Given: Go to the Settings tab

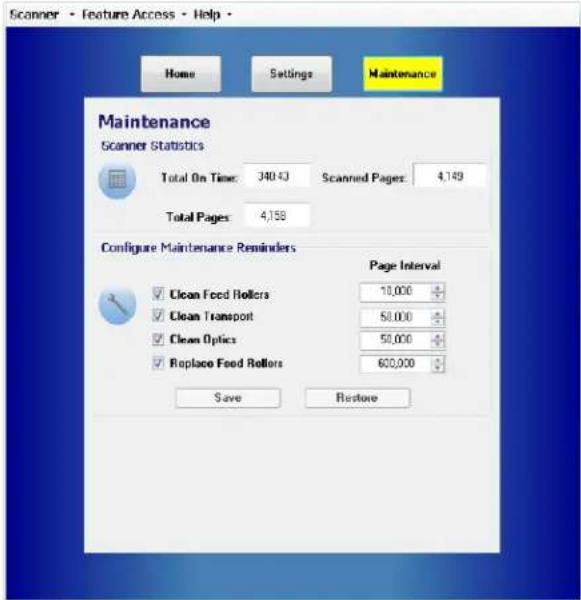Looking at the screenshot, I should tap(291, 74).
